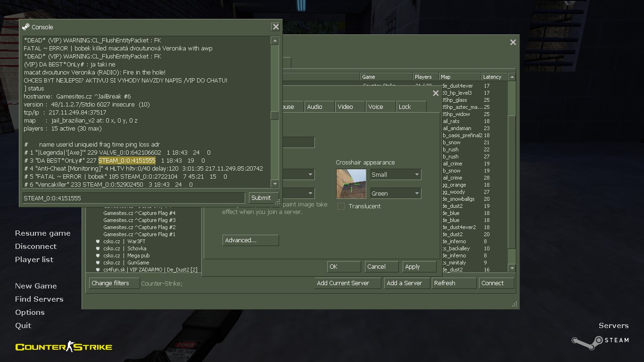The height and width of the screenshot is (362, 644).
Task: Select server Gamesites.cz ^Capture Flag #2
Action: [140, 227]
